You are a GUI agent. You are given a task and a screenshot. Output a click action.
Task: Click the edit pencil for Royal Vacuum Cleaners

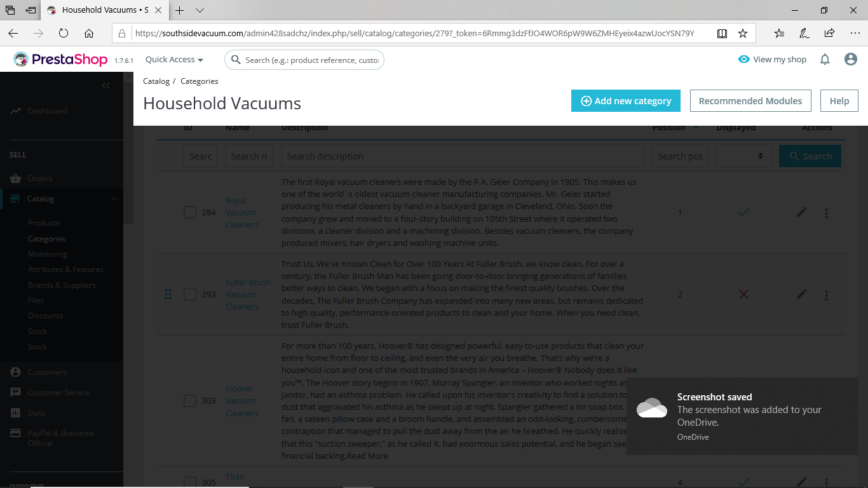coord(802,212)
